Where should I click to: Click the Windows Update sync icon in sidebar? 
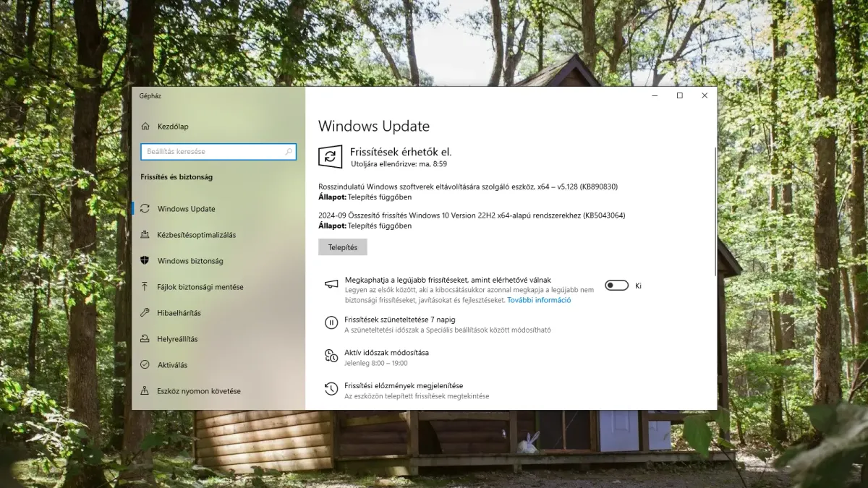coord(145,209)
